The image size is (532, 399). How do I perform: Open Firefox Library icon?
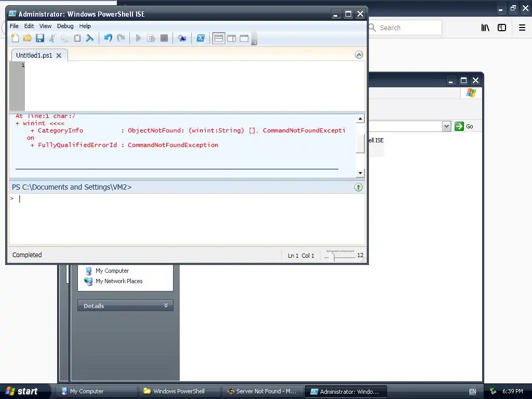485,28
